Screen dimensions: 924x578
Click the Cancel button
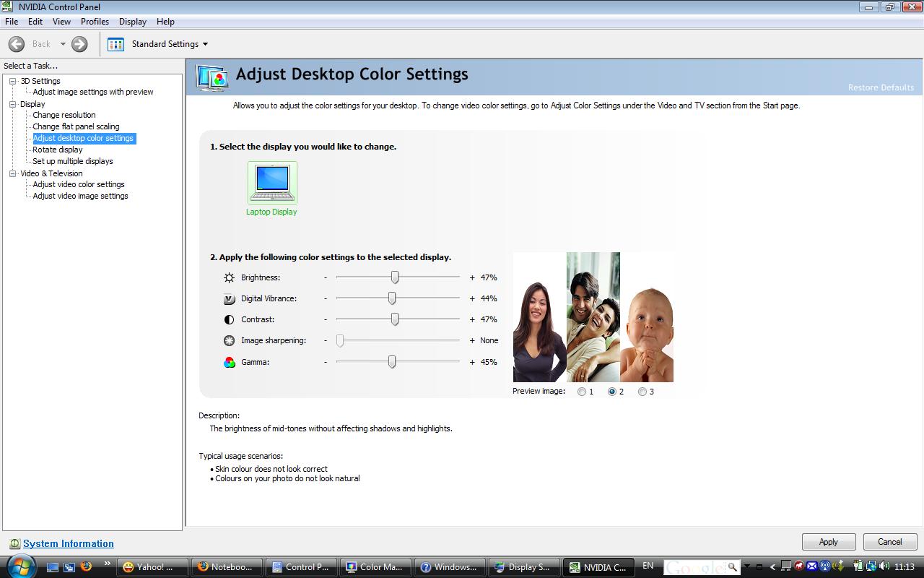pos(890,542)
